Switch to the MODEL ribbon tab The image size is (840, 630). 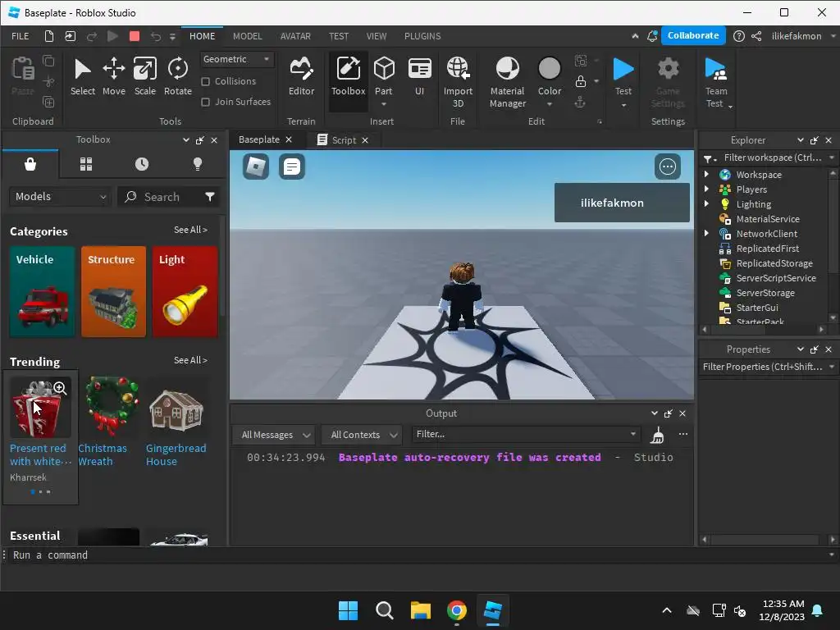tap(248, 36)
